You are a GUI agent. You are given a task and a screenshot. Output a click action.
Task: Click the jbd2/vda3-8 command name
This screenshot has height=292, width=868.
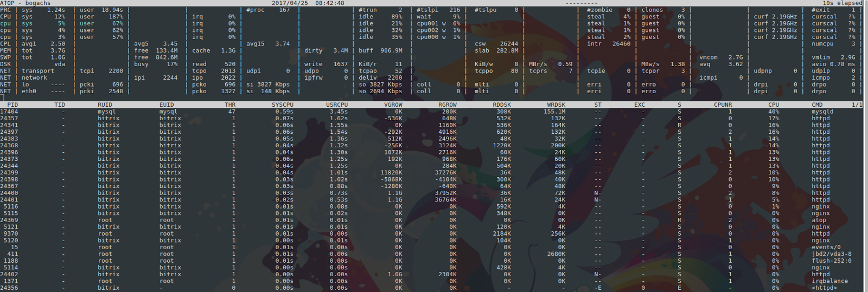coord(832,254)
